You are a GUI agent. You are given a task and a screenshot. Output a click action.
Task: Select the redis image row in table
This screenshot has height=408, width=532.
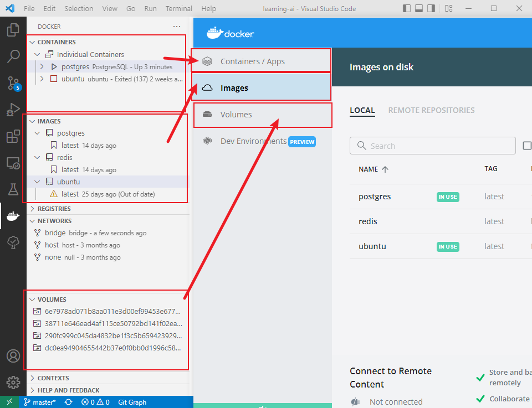tap(441, 221)
